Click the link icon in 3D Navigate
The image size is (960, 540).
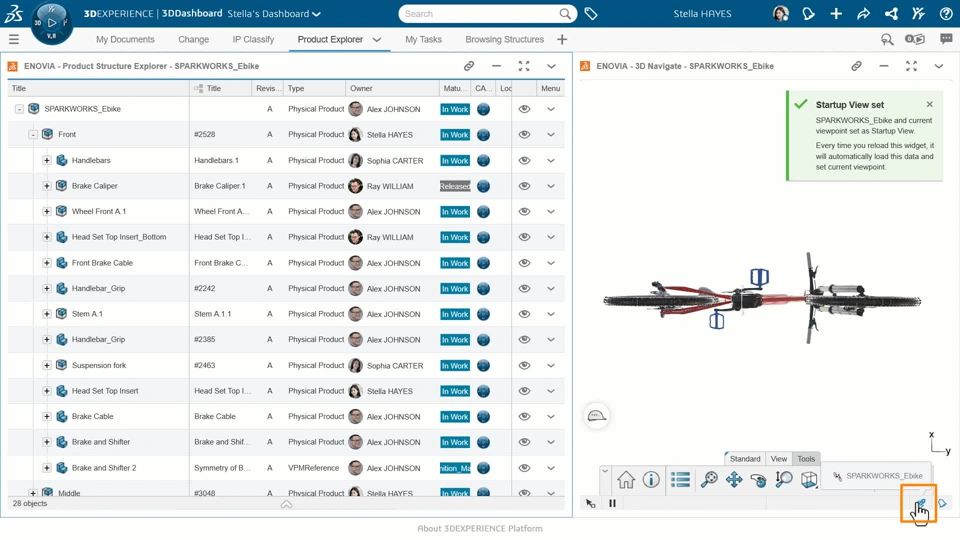pos(856,66)
